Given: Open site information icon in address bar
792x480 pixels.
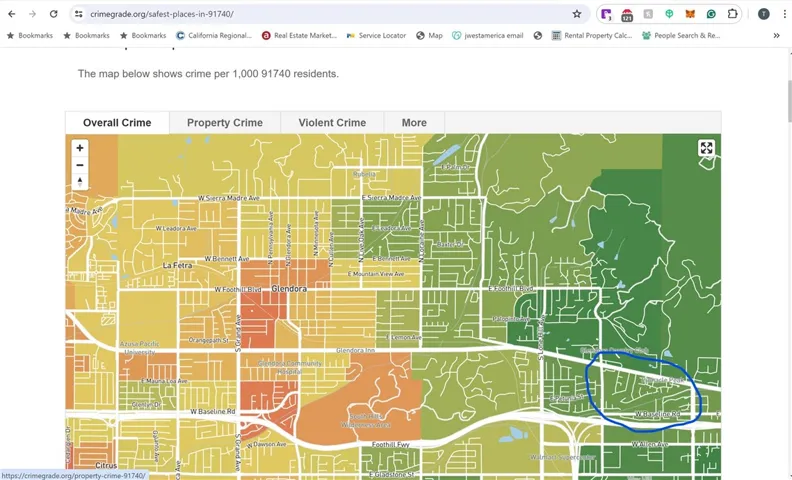Looking at the screenshot, I should pyautogui.click(x=78, y=14).
